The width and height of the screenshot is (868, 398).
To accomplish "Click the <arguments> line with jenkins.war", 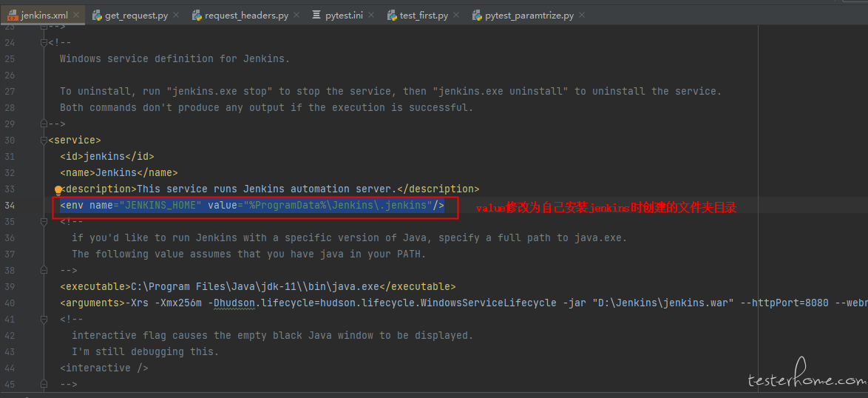I will point(464,303).
